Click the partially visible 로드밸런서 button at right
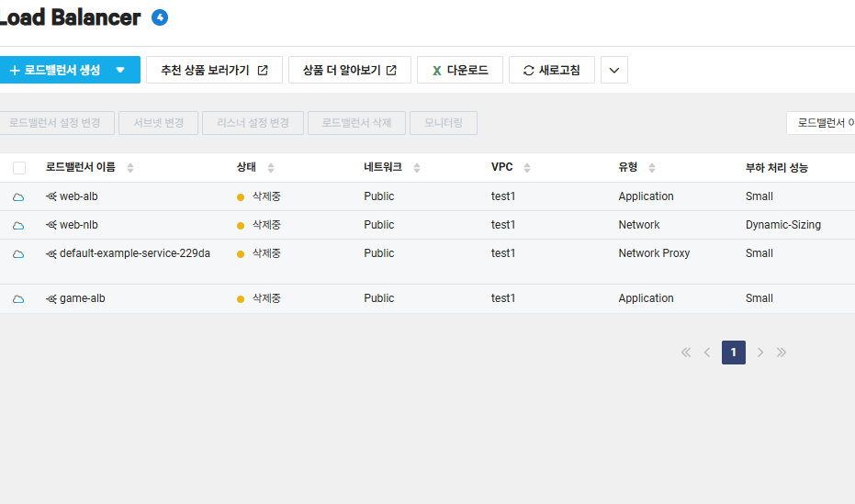The width and height of the screenshot is (855, 504). tap(821, 123)
